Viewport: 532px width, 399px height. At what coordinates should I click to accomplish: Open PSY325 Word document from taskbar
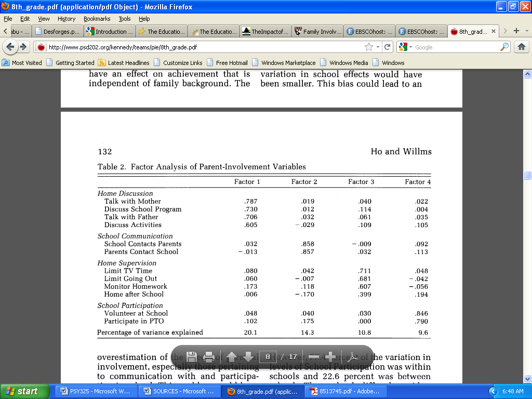click(x=96, y=391)
